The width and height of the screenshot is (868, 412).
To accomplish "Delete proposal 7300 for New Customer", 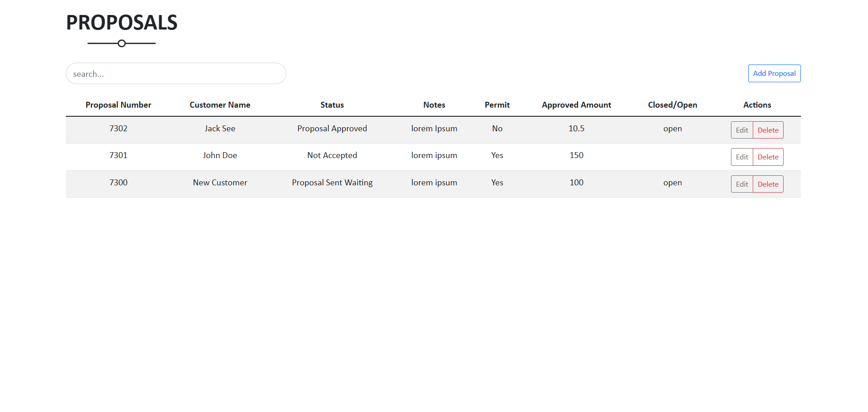I will (768, 184).
